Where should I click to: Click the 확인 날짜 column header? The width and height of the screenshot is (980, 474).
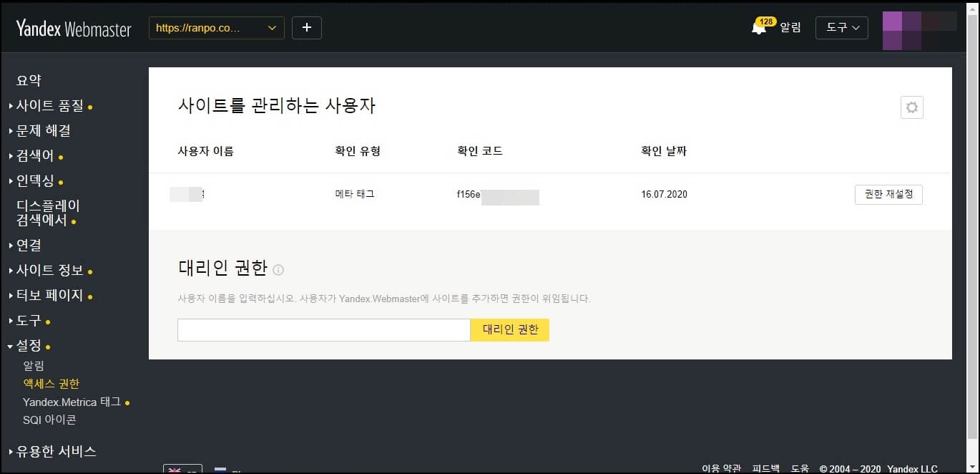click(665, 151)
